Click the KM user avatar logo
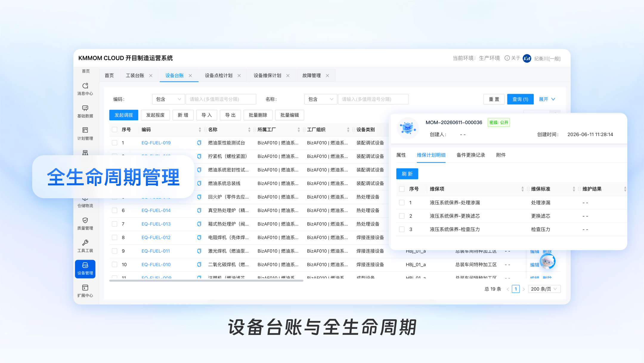 [x=527, y=58]
